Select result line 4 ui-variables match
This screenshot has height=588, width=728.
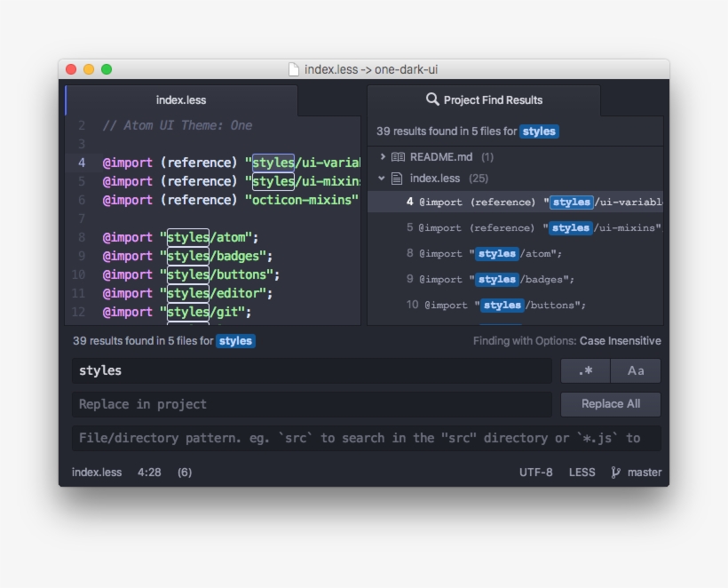point(515,202)
